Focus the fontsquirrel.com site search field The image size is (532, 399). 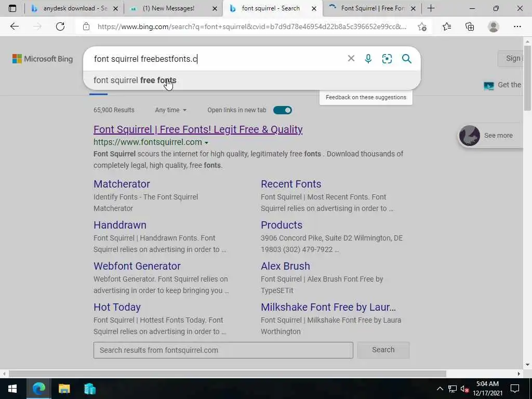tap(223, 350)
